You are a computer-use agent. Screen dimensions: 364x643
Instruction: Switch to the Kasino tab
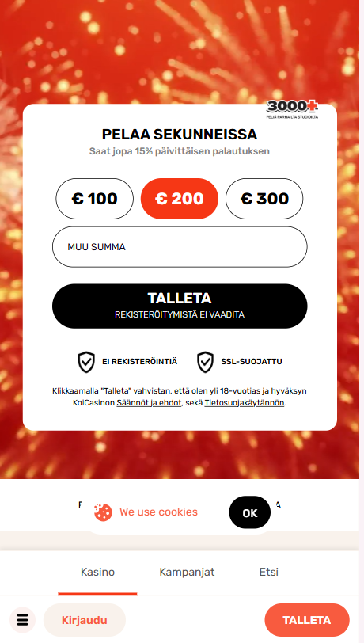(x=97, y=572)
